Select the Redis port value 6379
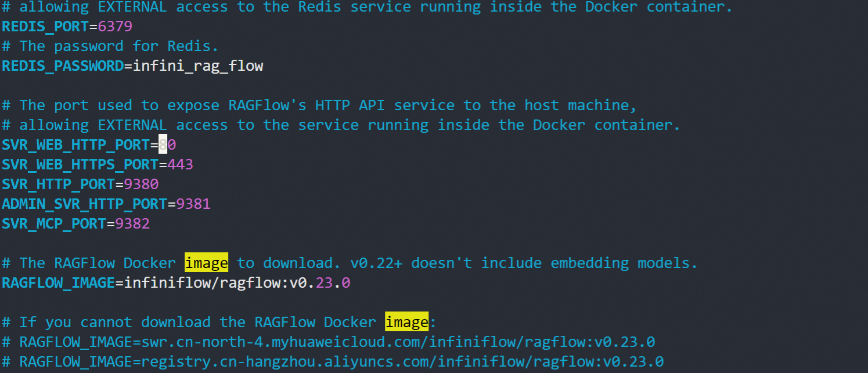 coord(116,27)
